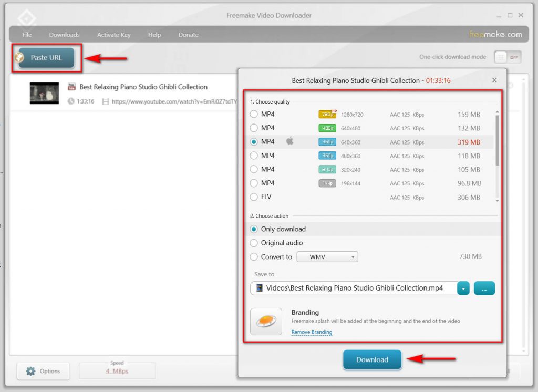Click the 360p badge in 480x360 row
Viewport: 538px width, 392px height.
327,156
